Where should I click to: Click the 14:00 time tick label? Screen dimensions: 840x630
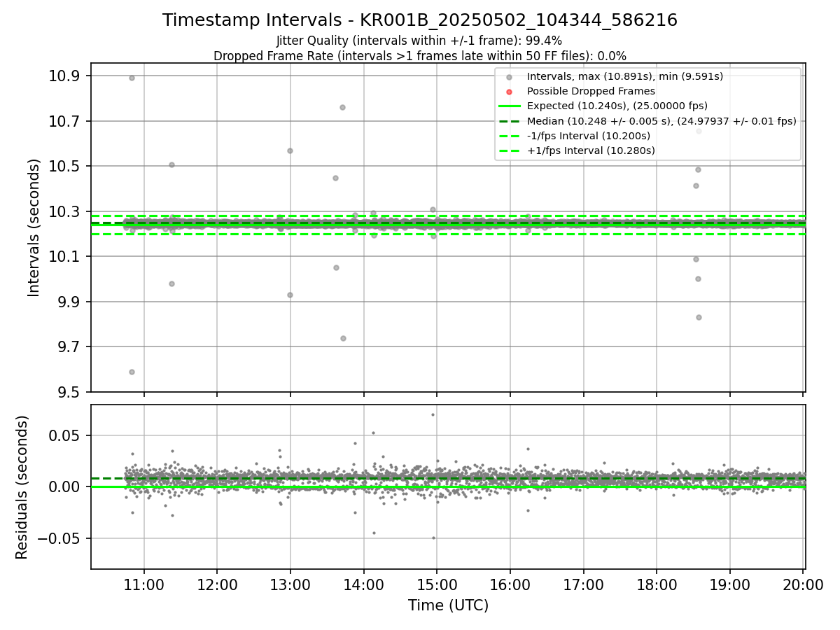(363, 585)
